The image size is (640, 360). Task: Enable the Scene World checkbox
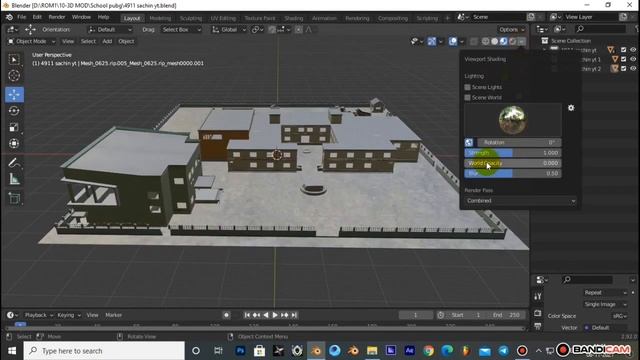point(468,98)
